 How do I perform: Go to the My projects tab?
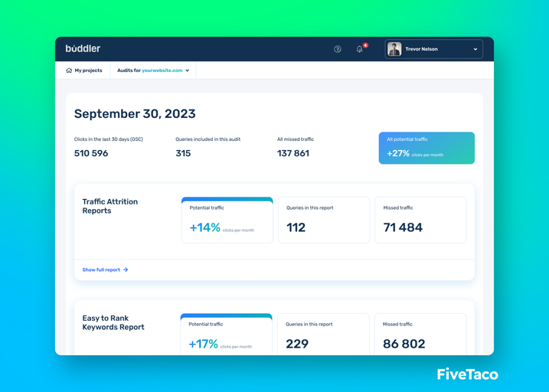(84, 70)
